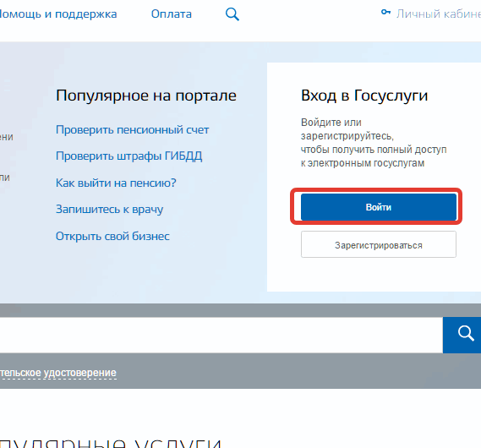Click the white magnifier search button beside search field
The width and height of the screenshot is (481, 448).
(x=462, y=335)
